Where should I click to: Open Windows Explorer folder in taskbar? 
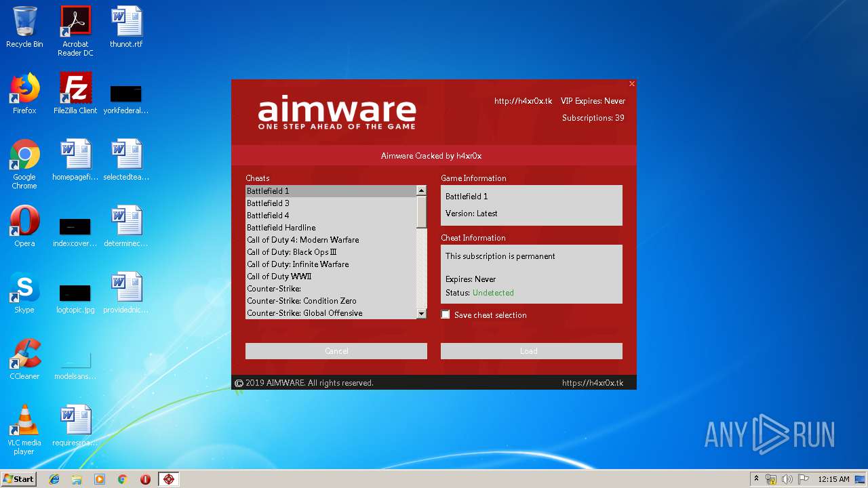[x=77, y=479]
